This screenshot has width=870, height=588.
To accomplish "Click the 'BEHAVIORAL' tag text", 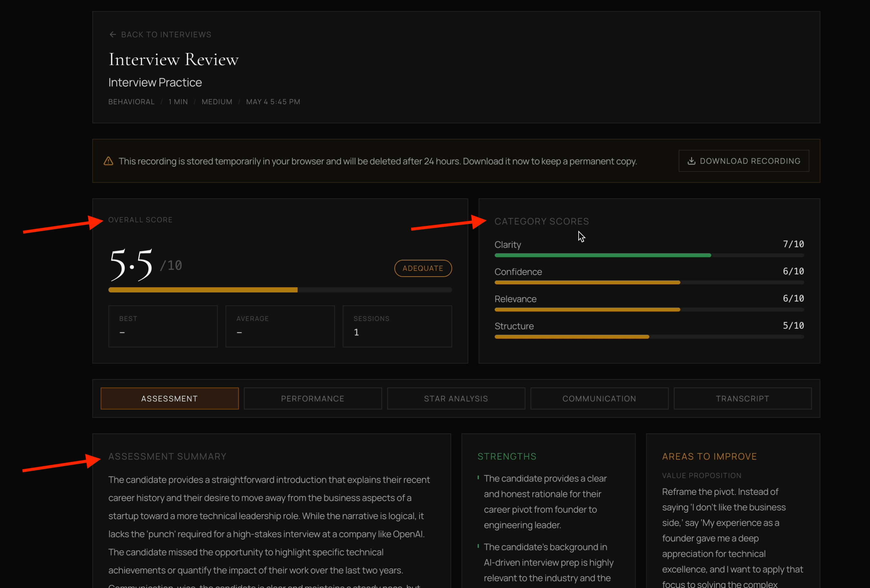I will pyautogui.click(x=131, y=102).
